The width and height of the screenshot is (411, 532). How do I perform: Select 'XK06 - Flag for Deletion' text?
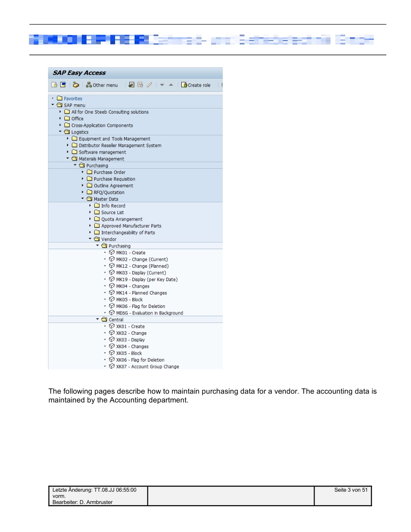coord(140,360)
